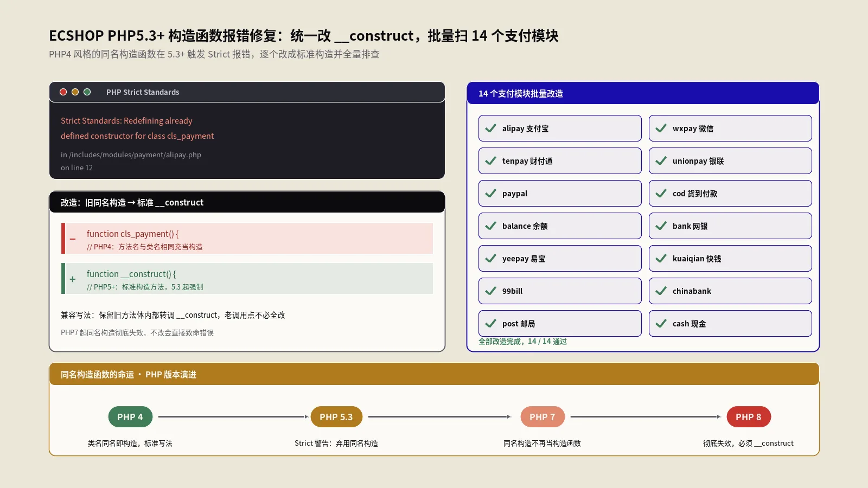This screenshot has height=488, width=868.
Task: Click the 'on line 12' text
Action: [76, 168]
